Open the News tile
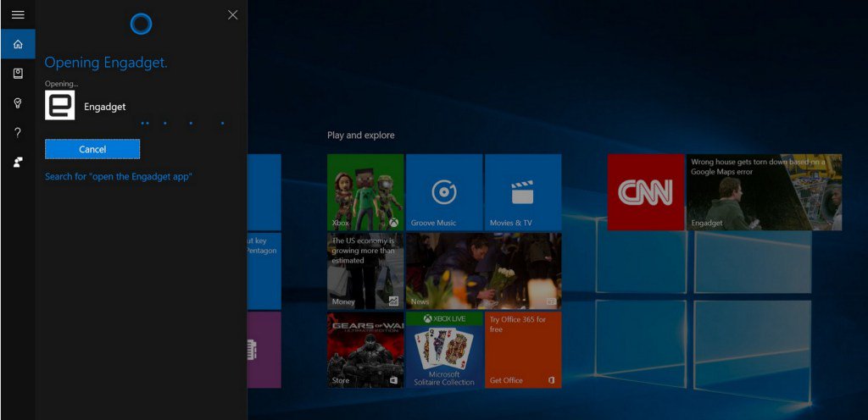This screenshot has width=868, height=420. click(x=484, y=271)
